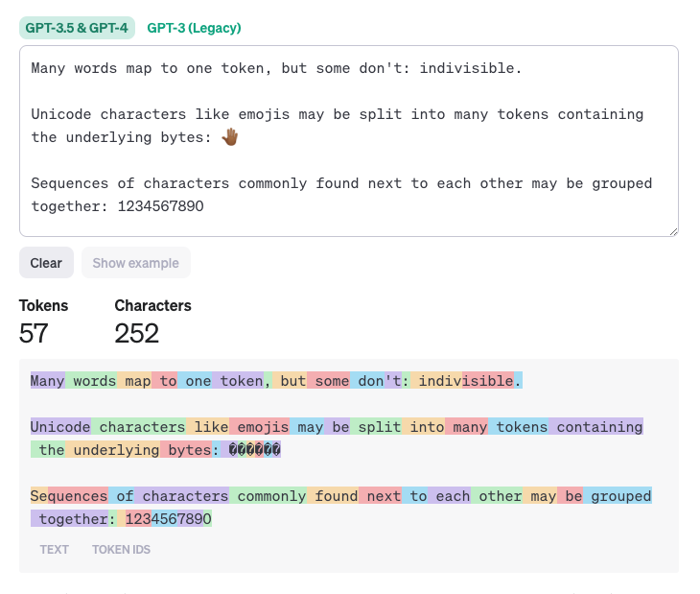Click the highlighted token 'words'

[91, 381]
